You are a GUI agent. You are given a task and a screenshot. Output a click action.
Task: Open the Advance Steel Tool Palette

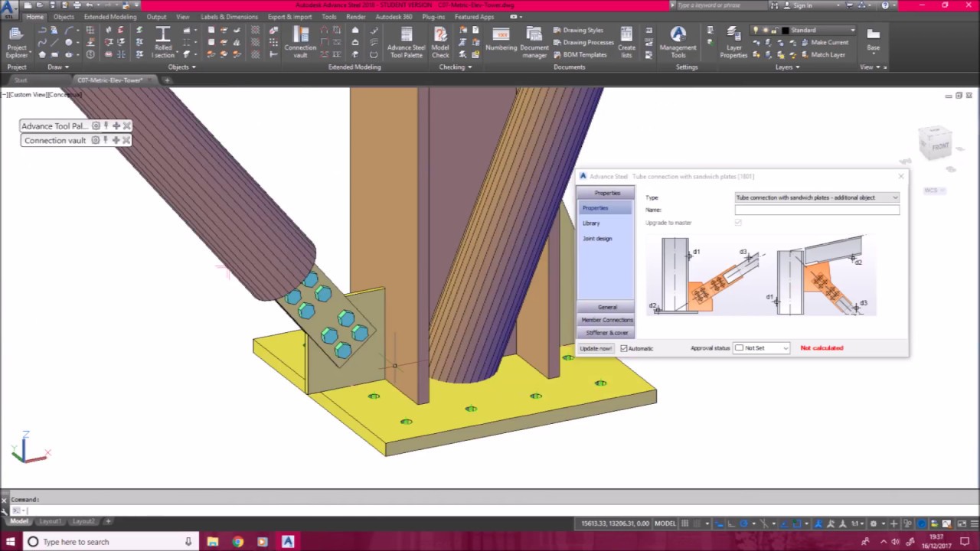tap(406, 41)
